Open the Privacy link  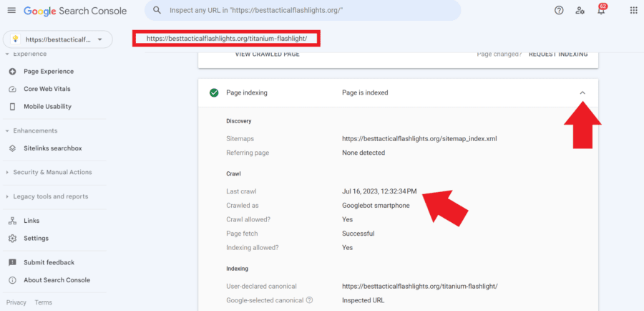click(x=16, y=302)
